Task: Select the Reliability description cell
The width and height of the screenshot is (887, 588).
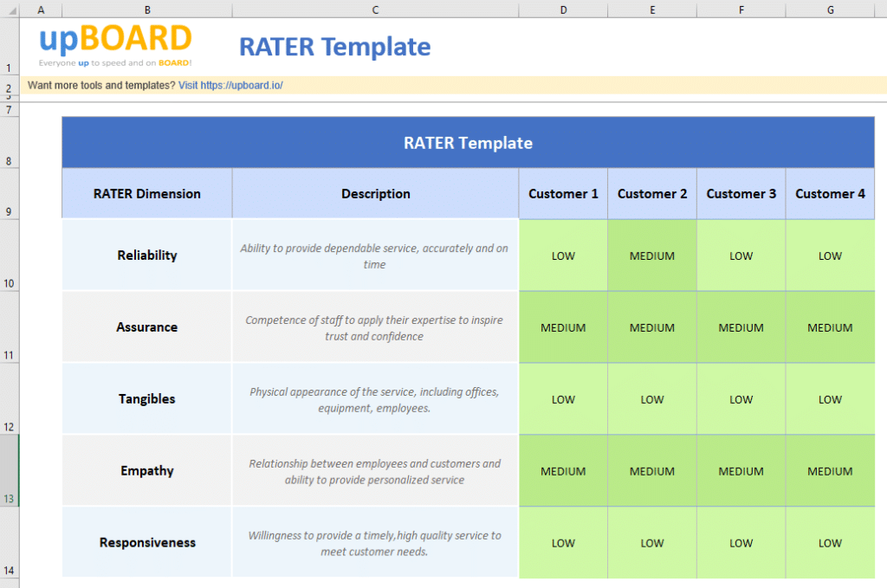Action: coord(375,255)
